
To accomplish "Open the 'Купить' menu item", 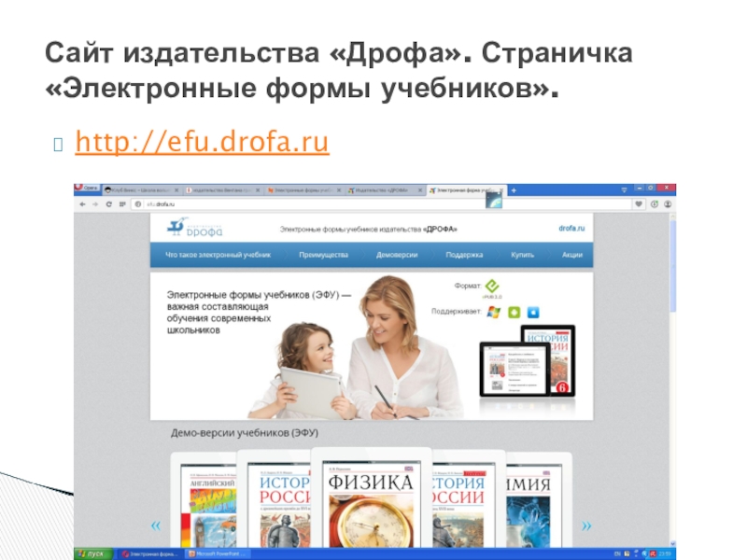I will tap(522, 255).
